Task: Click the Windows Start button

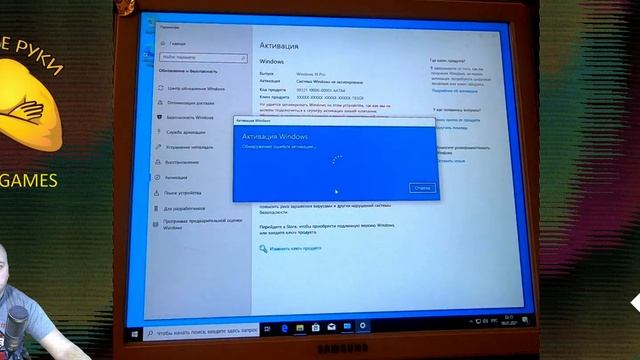Action: [135, 335]
